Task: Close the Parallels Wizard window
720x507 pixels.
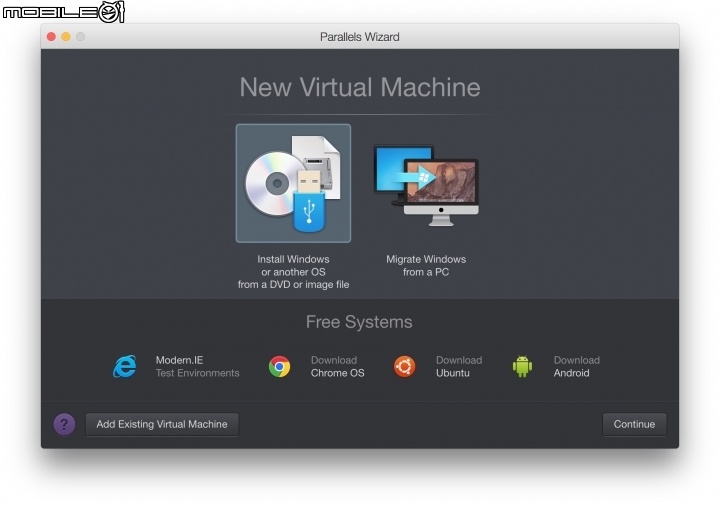Action: 51,37
